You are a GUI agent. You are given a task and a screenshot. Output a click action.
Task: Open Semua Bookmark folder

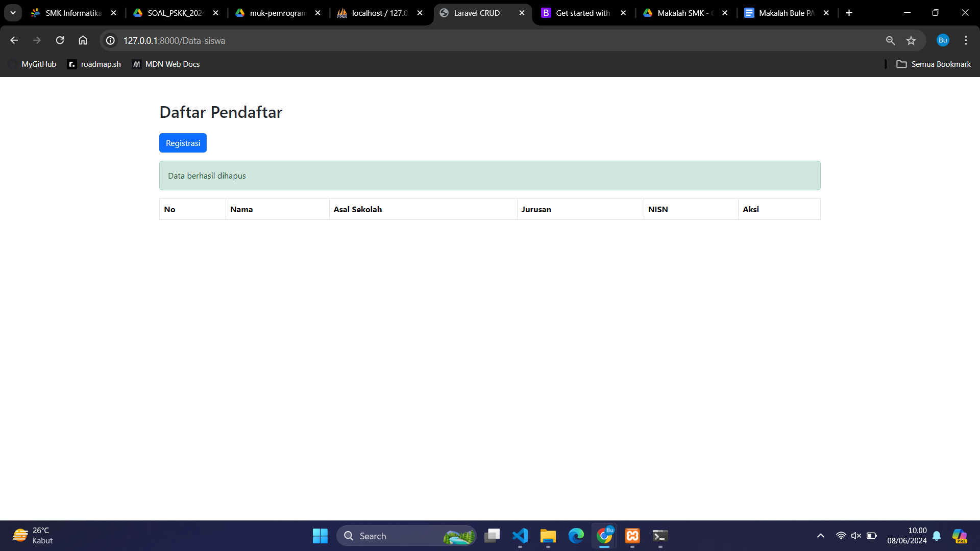point(934,64)
